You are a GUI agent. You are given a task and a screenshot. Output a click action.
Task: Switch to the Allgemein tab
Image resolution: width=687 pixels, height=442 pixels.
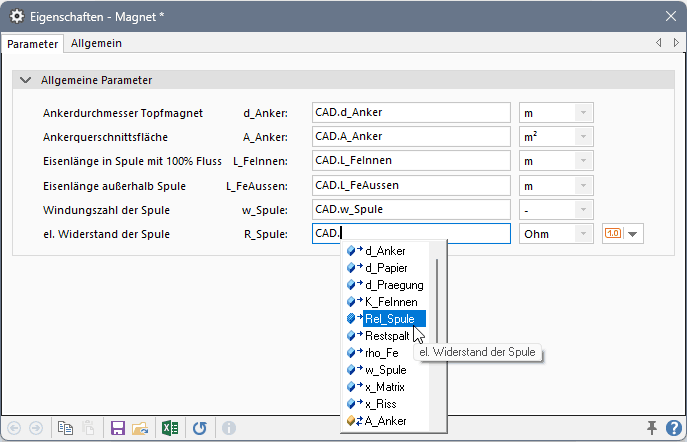96,43
